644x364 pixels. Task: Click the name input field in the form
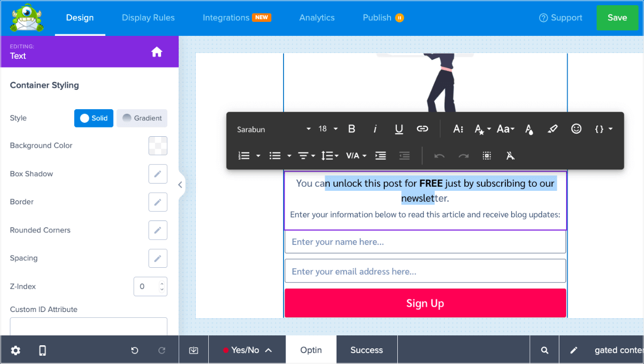pos(425,241)
